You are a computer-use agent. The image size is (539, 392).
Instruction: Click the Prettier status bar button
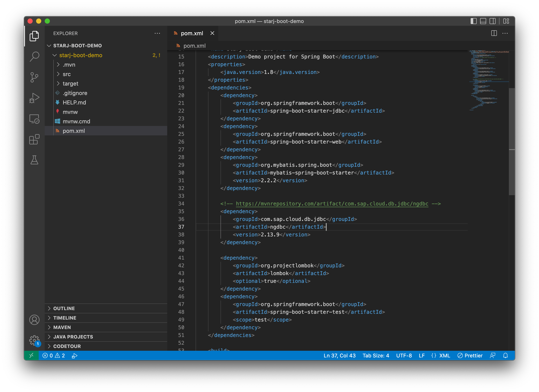click(470, 355)
